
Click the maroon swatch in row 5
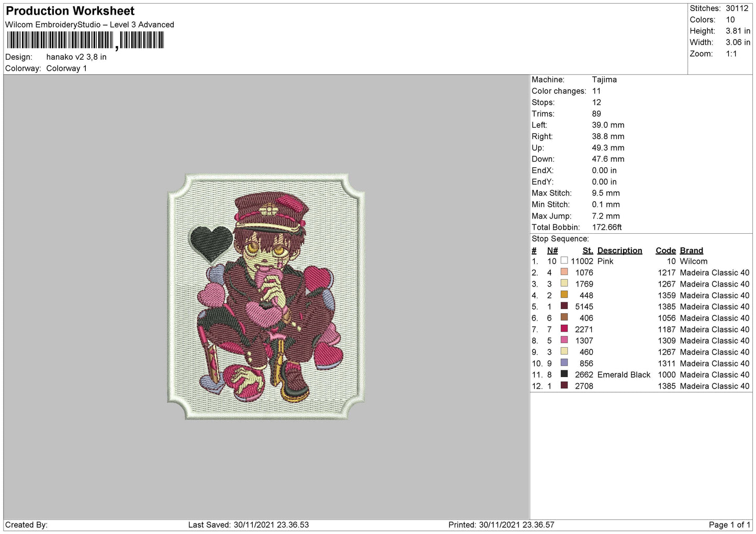[x=564, y=306]
